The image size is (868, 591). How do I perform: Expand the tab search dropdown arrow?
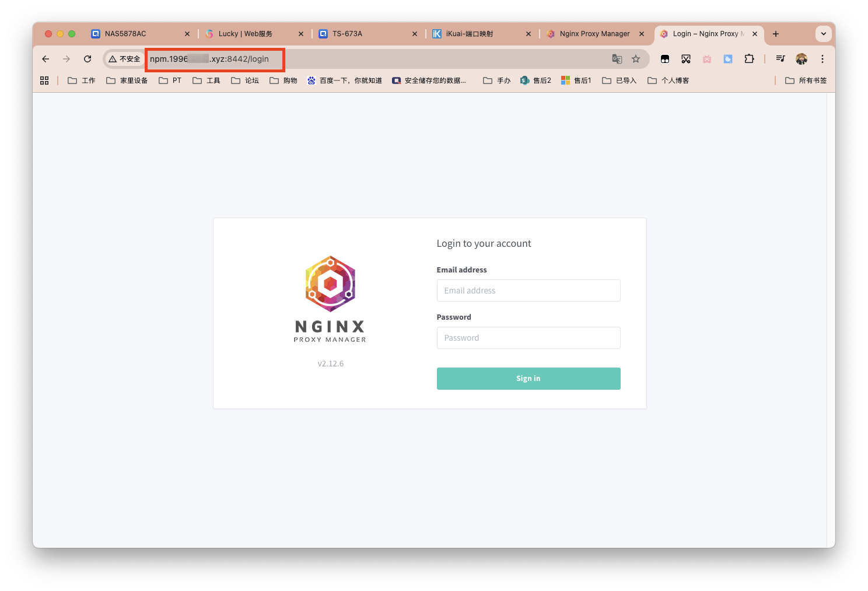[x=823, y=34]
